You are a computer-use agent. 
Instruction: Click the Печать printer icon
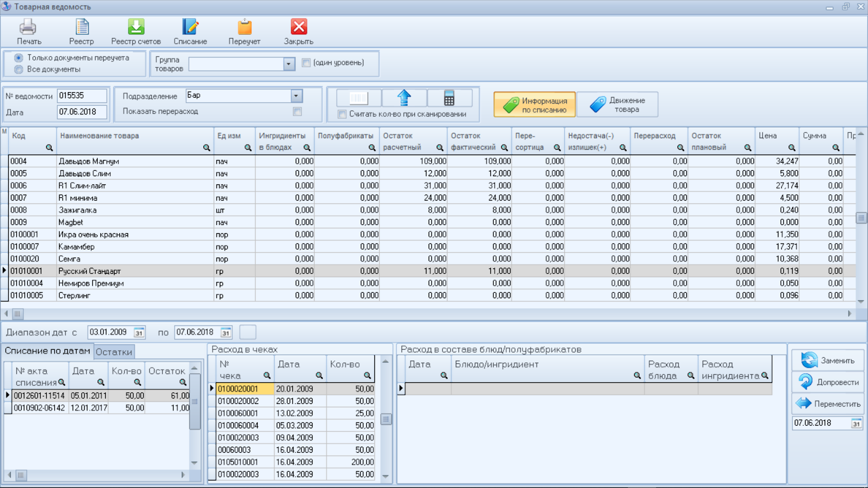click(28, 28)
